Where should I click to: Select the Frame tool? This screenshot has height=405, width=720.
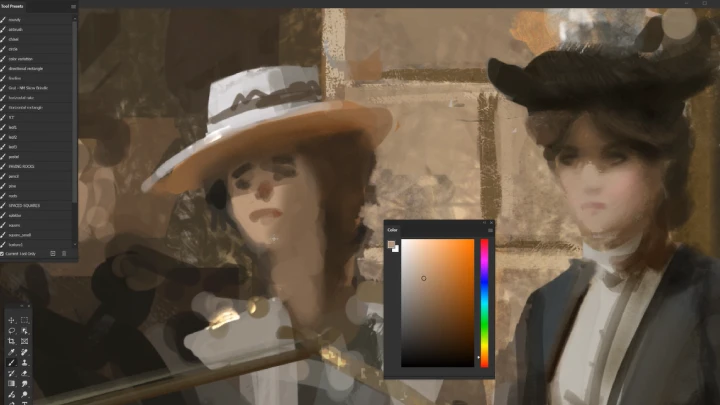pos(25,341)
